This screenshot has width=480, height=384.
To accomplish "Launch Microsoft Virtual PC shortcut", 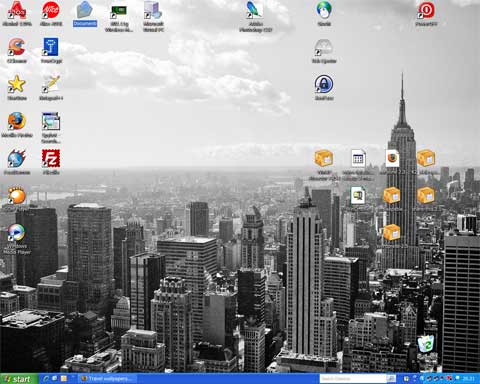I will (x=153, y=10).
